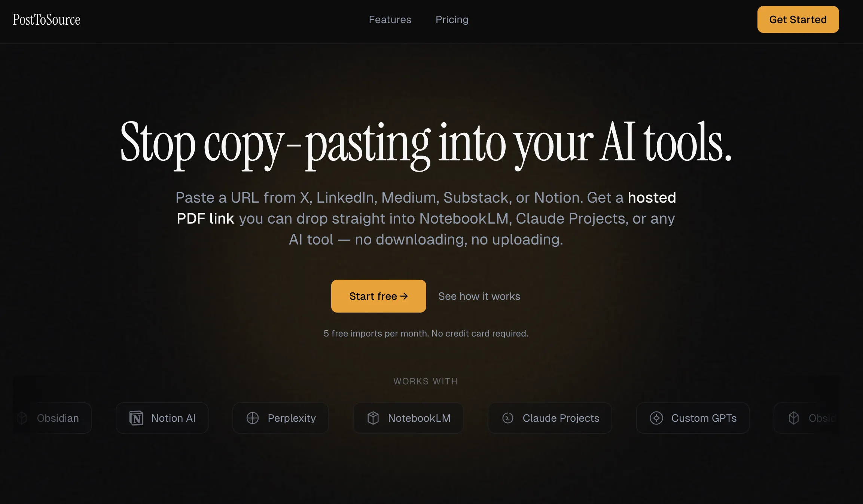Select the Perplexity label
Viewport: 863px width, 504px height.
pyautogui.click(x=292, y=418)
